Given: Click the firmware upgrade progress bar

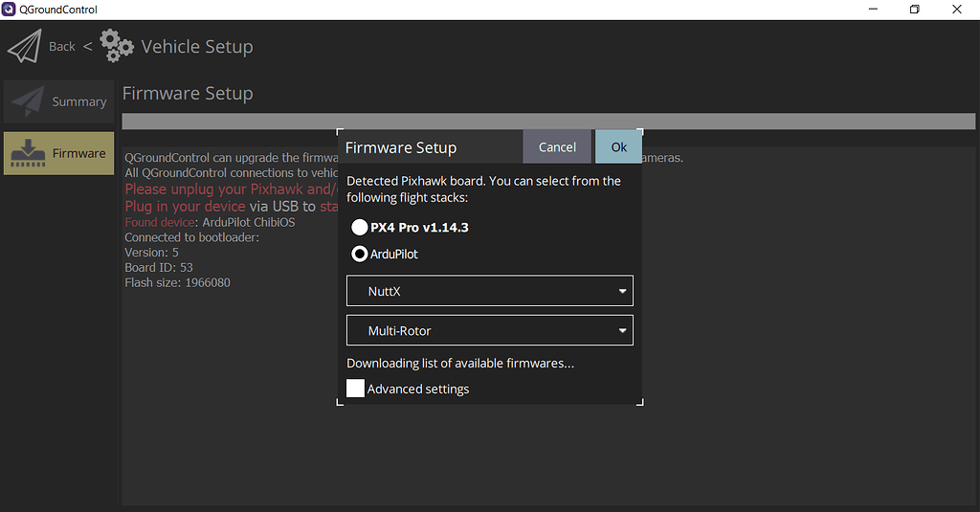Looking at the screenshot, I should [x=548, y=122].
